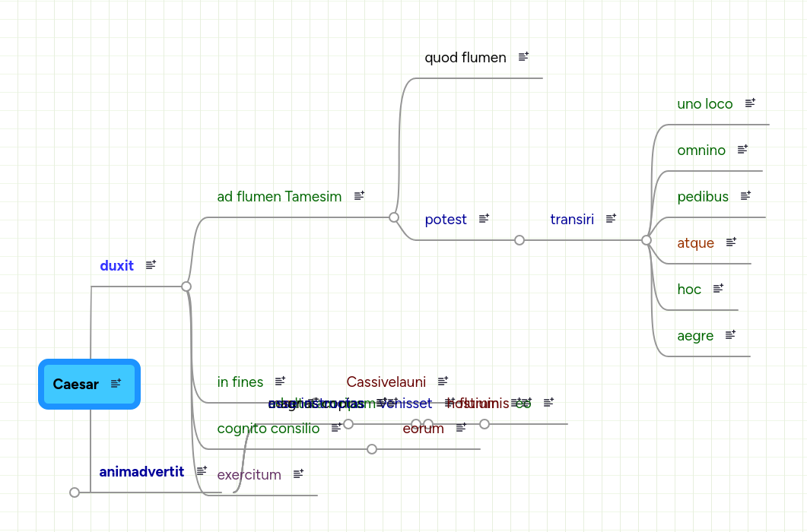The width and height of the screenshot is (807, 532).
Task: Select the Caesar root node
Action: 76,384
